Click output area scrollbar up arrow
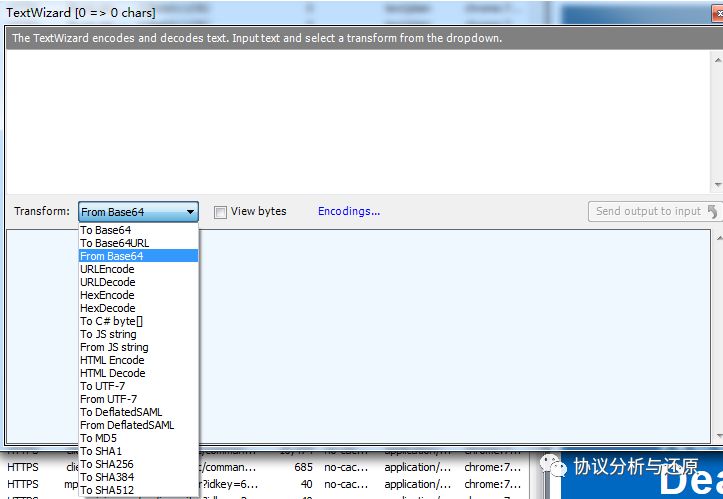 click(x=718, y=238)
